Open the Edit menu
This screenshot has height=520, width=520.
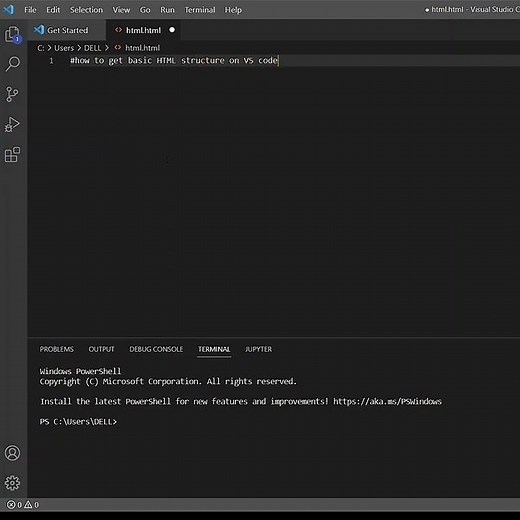(53, 10)
